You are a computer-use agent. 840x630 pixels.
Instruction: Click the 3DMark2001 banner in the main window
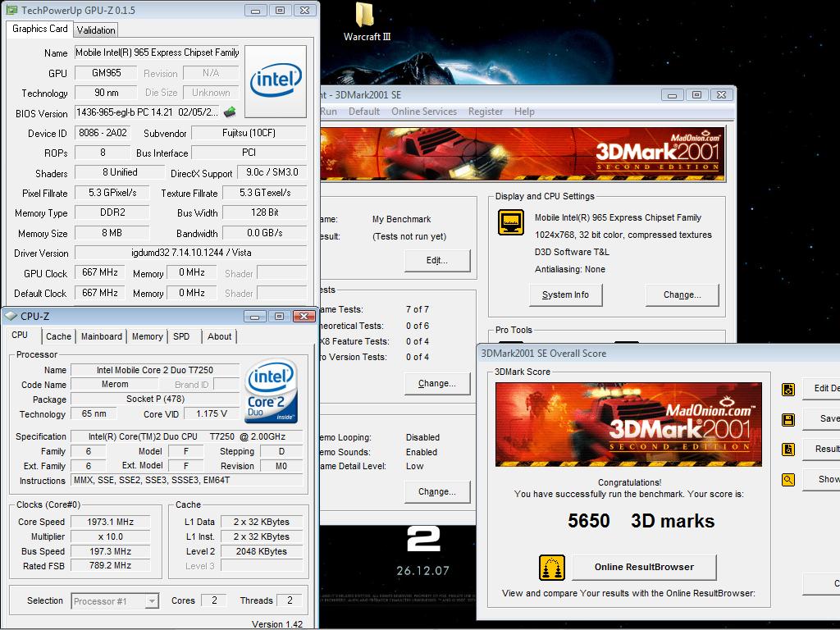[x=523, y=154]
